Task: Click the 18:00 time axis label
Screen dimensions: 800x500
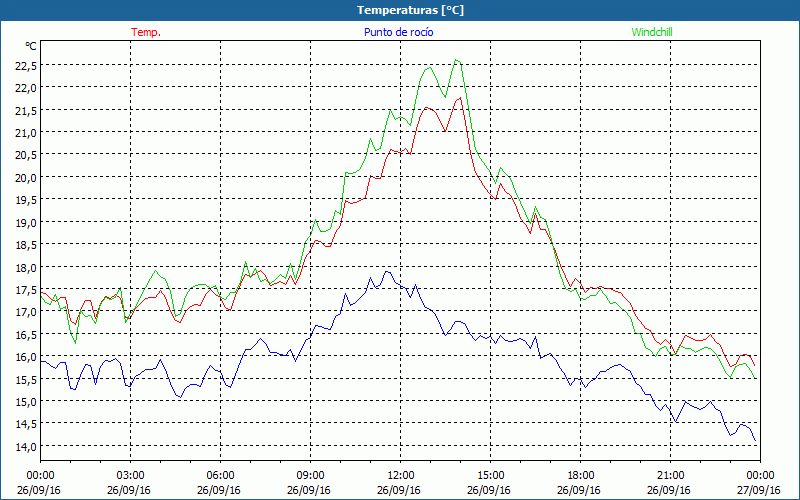Action: tap(580, 476)
